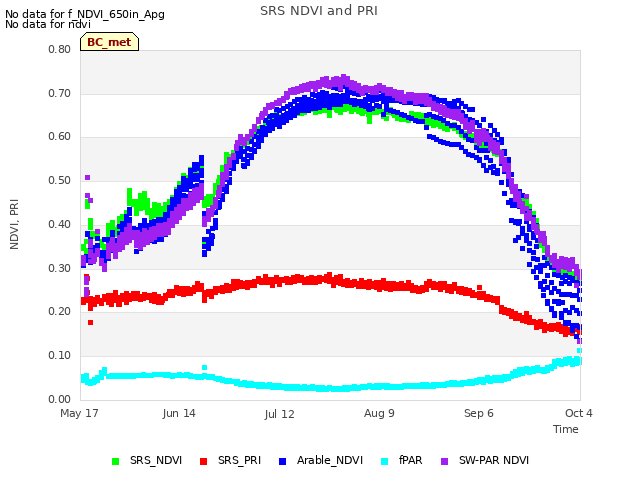
Task: Click the 0.00 y-axis tick label
Action: coord(59,399)
